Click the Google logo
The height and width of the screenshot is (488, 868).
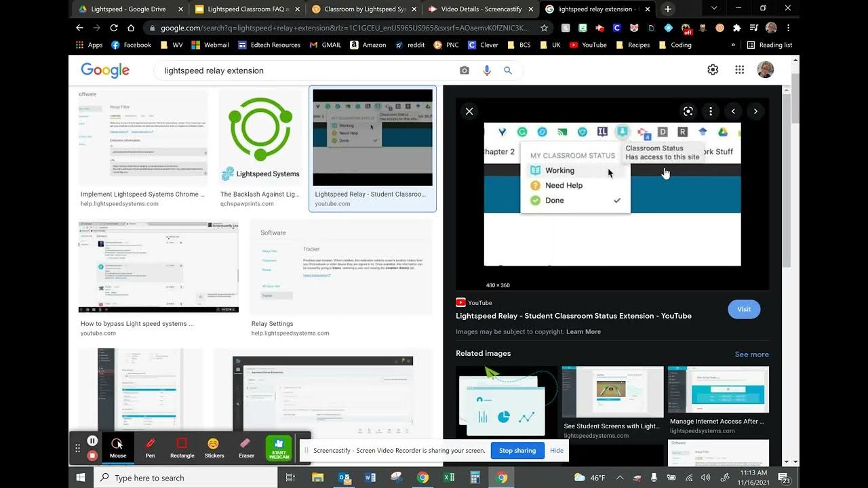click(105, 70)
